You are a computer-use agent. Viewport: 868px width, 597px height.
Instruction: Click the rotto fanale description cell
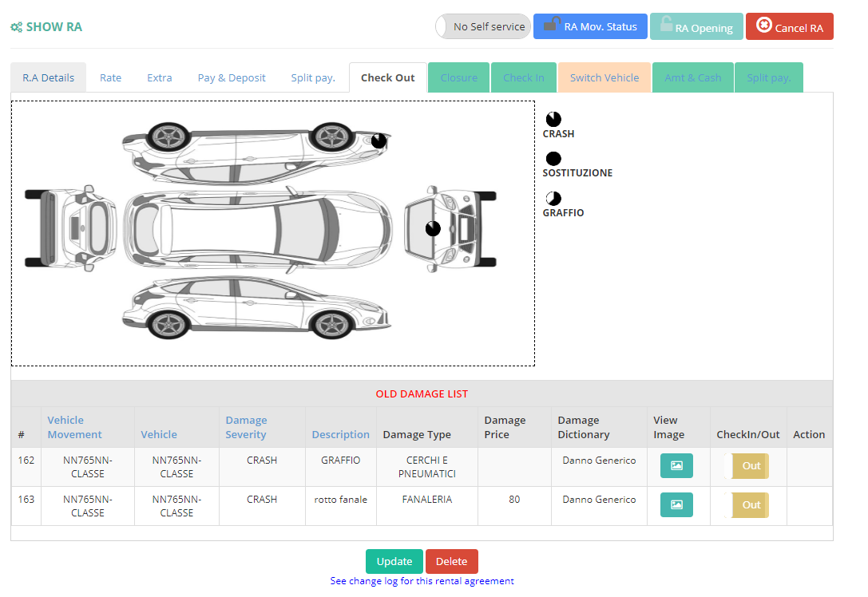pyautogui.click(x=340, y=500)
